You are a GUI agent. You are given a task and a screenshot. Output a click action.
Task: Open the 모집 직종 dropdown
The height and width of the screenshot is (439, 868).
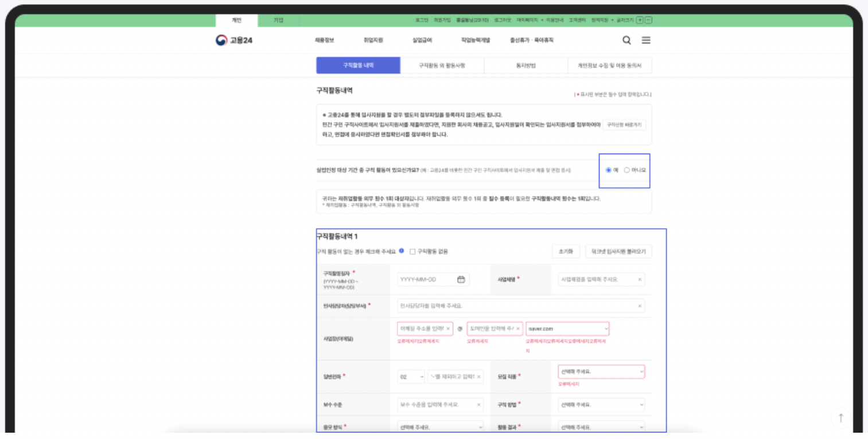coord(601,371)
